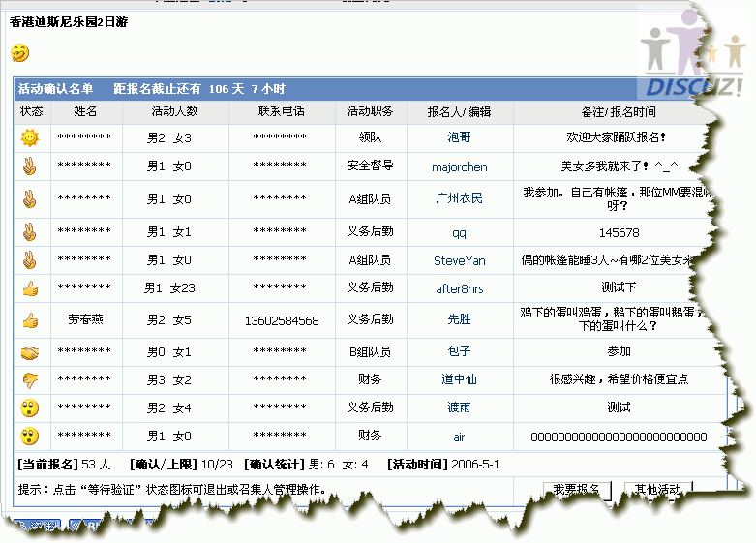756x543 pixels.
Task: Click the handshake icon in 包子's row
Action: (x=30, y=353)
